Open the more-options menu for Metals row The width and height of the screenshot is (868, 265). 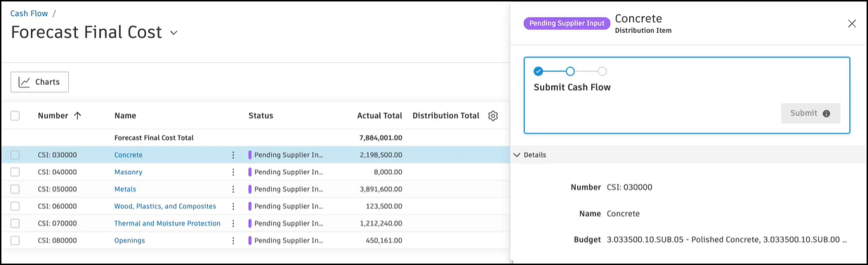(233, 189)
